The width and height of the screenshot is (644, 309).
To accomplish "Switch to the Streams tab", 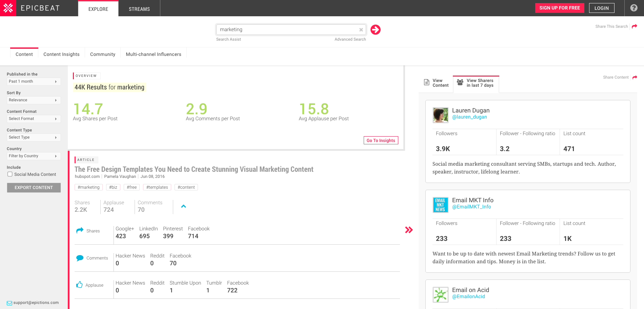I will point(139,9).
